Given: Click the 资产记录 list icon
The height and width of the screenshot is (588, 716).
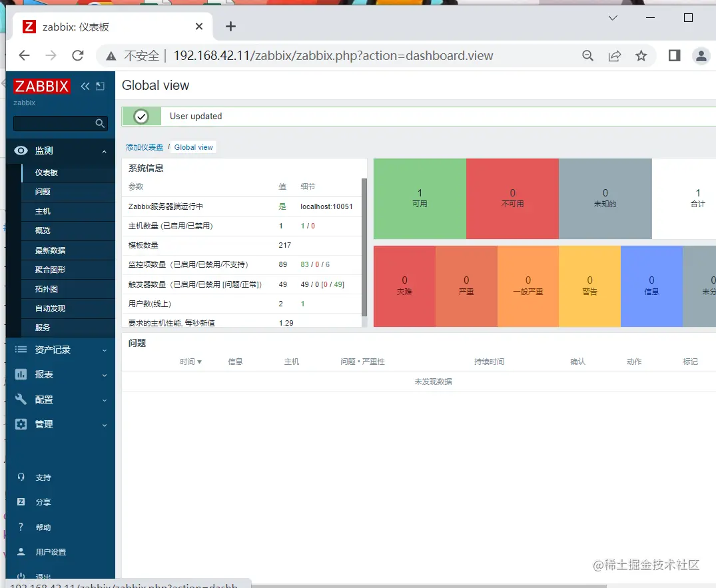Looking at the screenshot, I should 21,350.
